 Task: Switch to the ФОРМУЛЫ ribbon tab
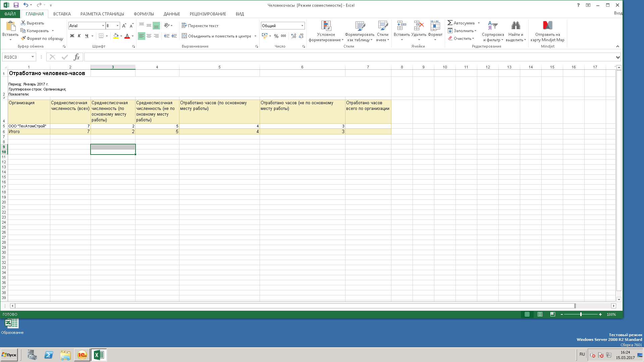tap(144, 14)
